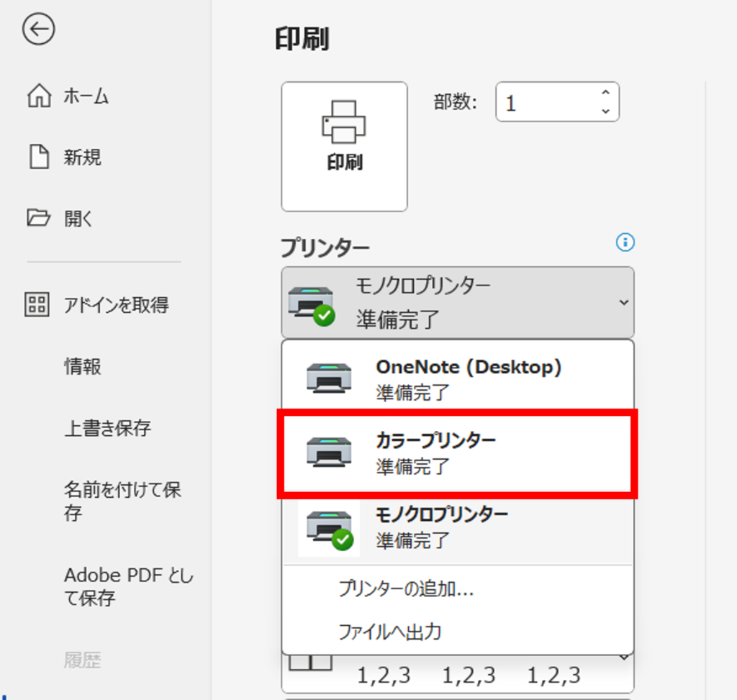The width and height of the screenshot is (737, 700).
Task: Click Adobe PDF として保存
Action: tap(129, 586)
